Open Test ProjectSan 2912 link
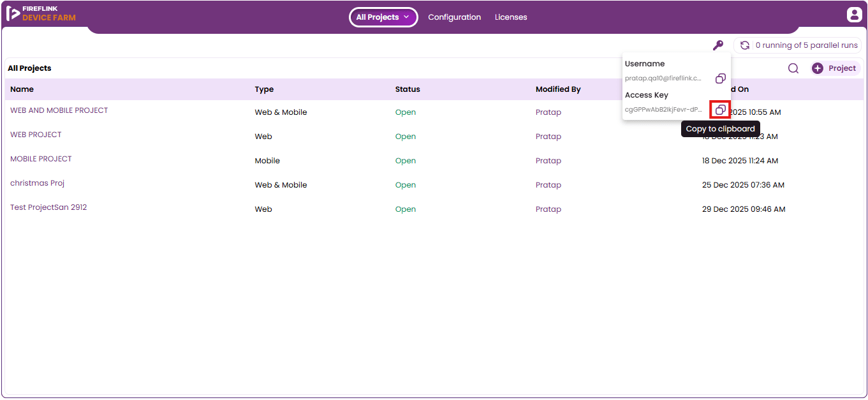The width and height of the screenshot is (868, 400). [x=48, y=207]
